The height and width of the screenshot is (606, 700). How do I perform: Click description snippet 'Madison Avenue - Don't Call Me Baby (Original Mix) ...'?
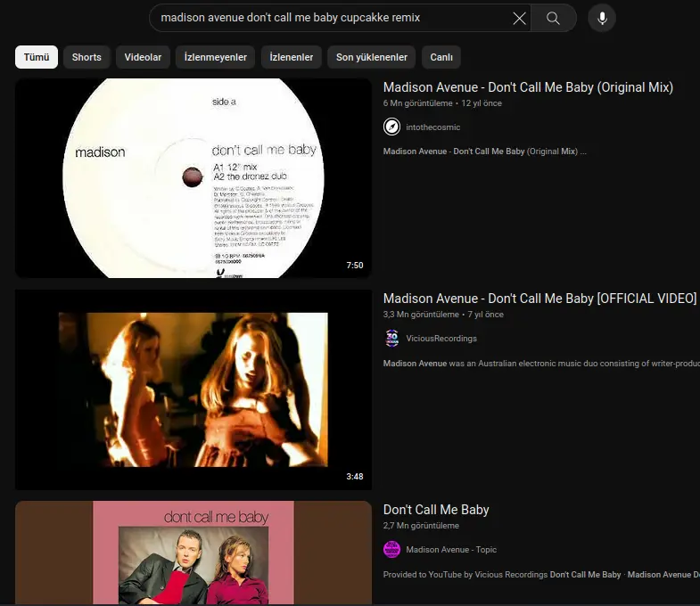485,151
